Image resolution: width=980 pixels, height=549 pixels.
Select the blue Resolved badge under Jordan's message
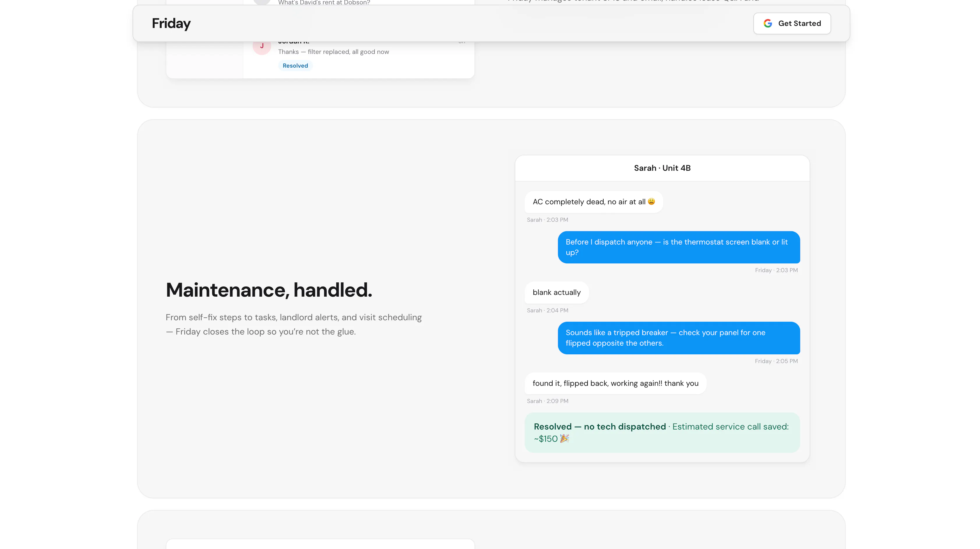[295, 66]
